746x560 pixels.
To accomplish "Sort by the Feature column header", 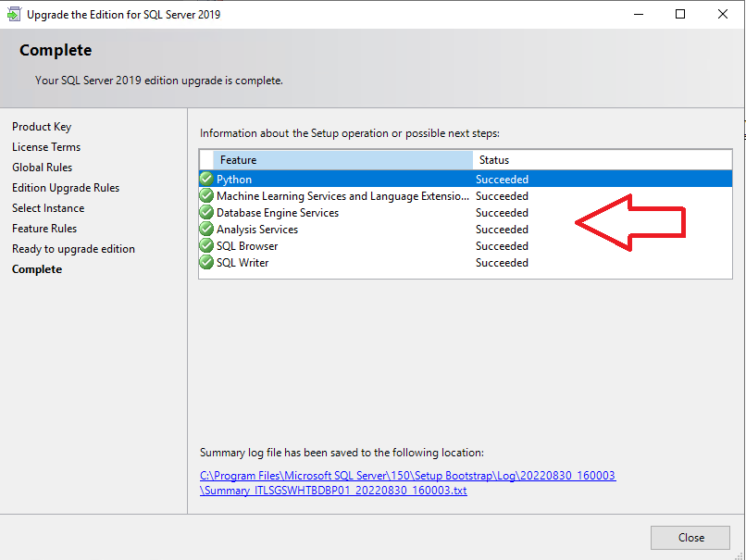I will pos(342,160).
